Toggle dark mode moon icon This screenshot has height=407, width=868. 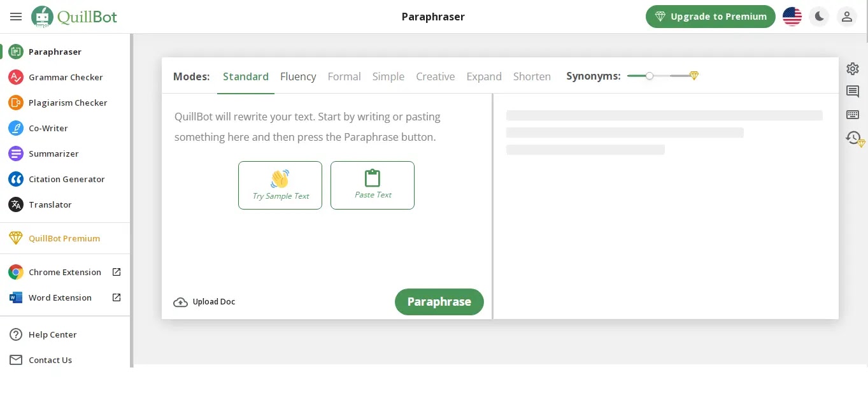tap(820, 17)
